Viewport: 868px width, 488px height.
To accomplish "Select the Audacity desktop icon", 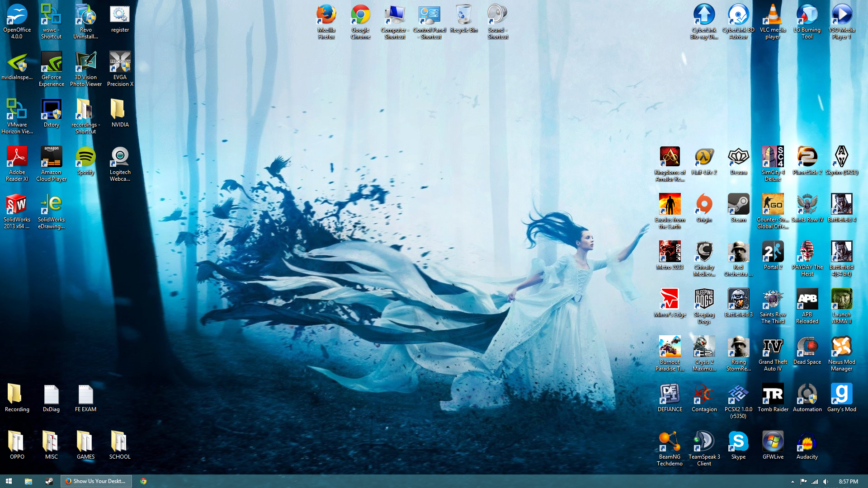I will click(x=807, y=445).
